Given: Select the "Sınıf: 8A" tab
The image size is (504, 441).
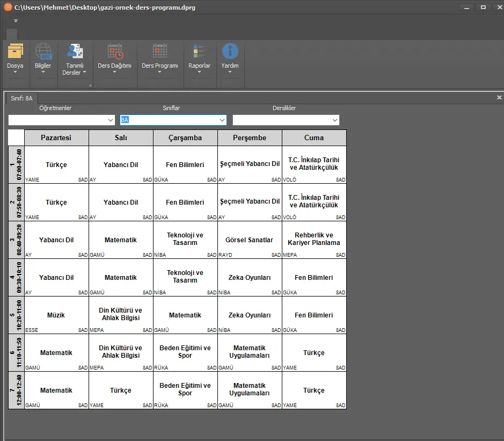Looking at the screenshot, I should 22,98.
